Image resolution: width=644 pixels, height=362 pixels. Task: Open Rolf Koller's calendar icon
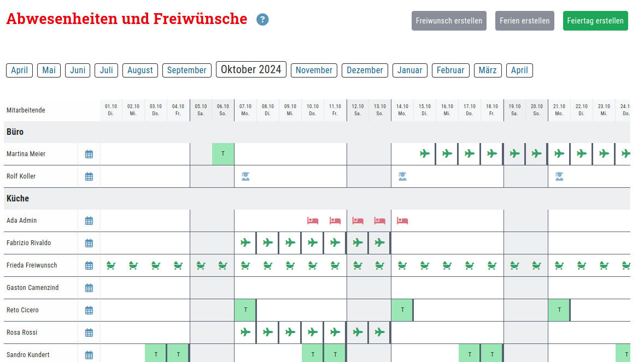89,176
